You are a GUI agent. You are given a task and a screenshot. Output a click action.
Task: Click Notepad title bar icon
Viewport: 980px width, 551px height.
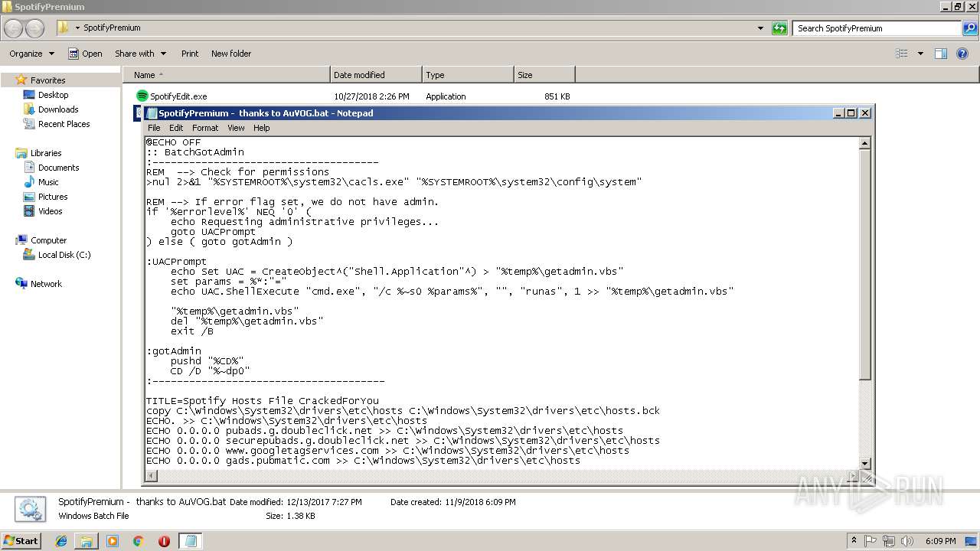click(x=152, y=112)
